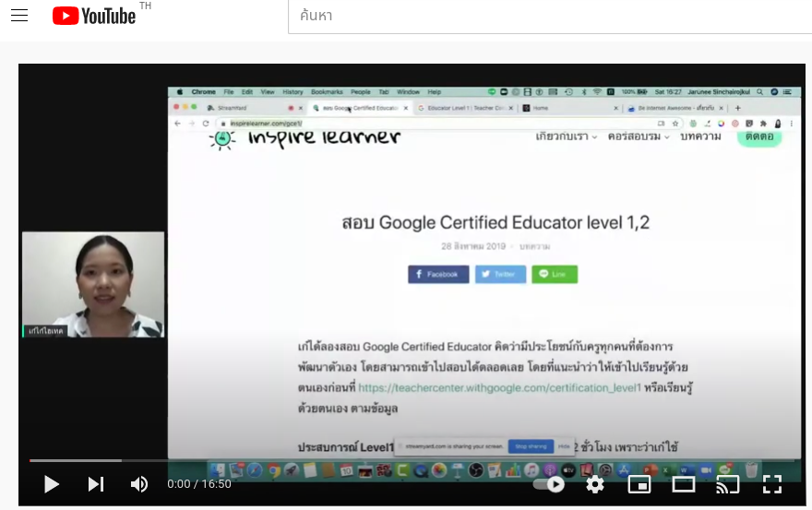
Task: Switch to theater mode
Action: (684, 484)
